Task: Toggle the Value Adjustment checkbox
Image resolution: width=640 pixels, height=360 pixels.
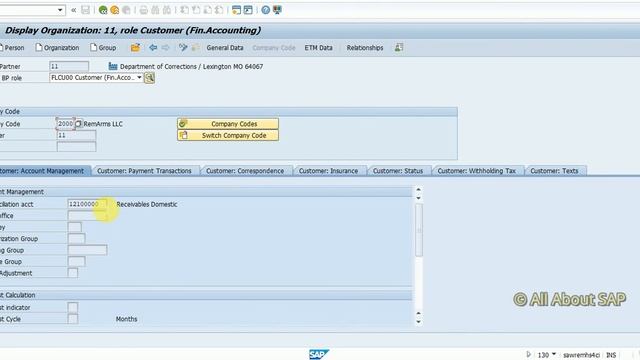Action: pyautogui.click(x=73, y=273)
